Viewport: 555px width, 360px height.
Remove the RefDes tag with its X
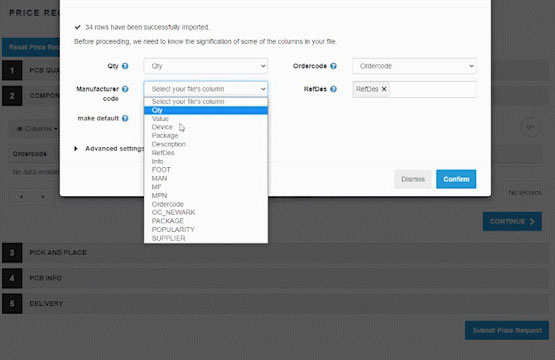384,89
